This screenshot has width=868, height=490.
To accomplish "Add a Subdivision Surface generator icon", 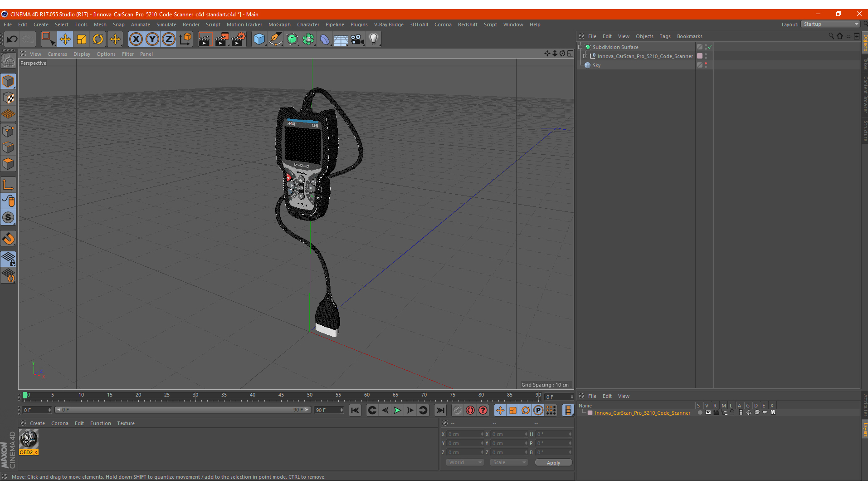I will (x=292, y=39).
